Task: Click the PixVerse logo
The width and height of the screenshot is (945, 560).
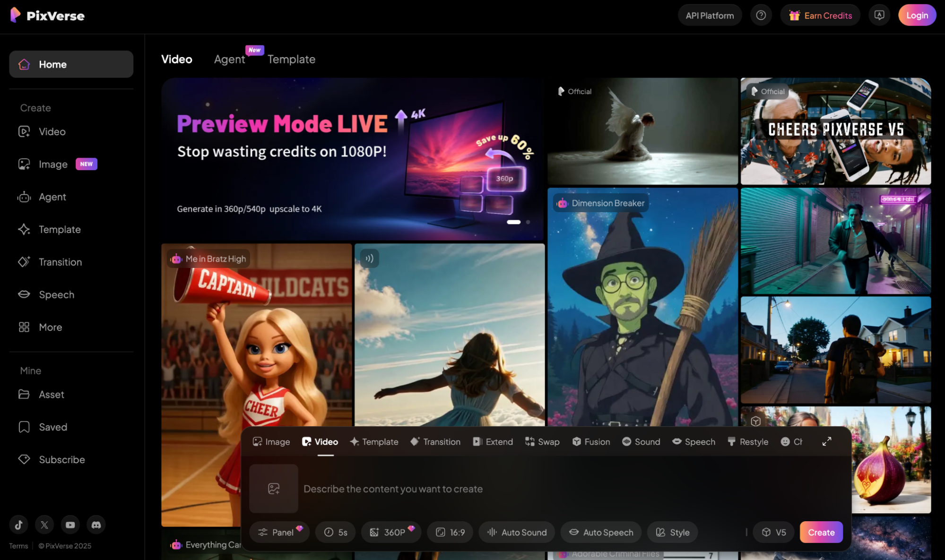Action: pos(47,16)
